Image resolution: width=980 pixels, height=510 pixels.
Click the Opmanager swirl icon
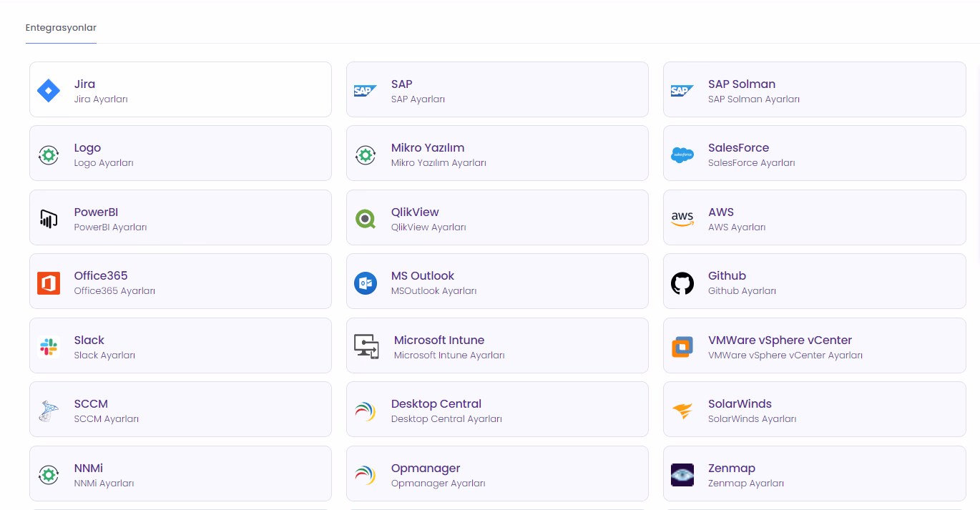(366, 475)
